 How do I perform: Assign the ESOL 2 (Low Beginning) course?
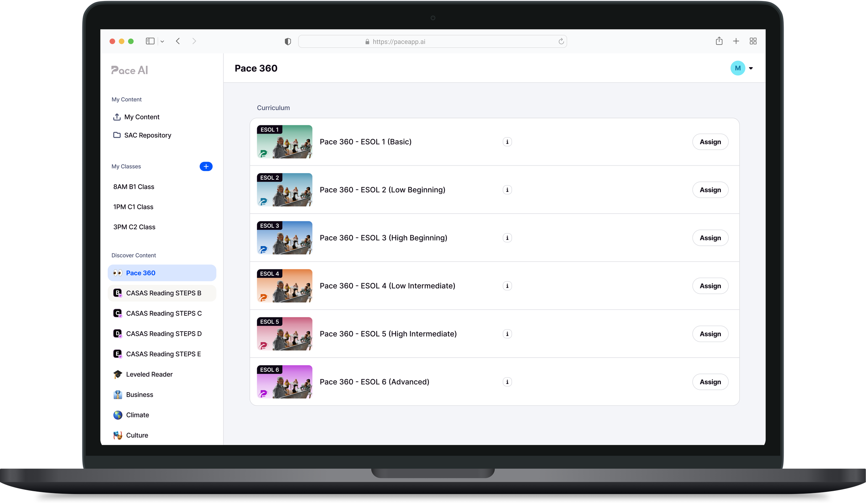[x=710, y=190]
